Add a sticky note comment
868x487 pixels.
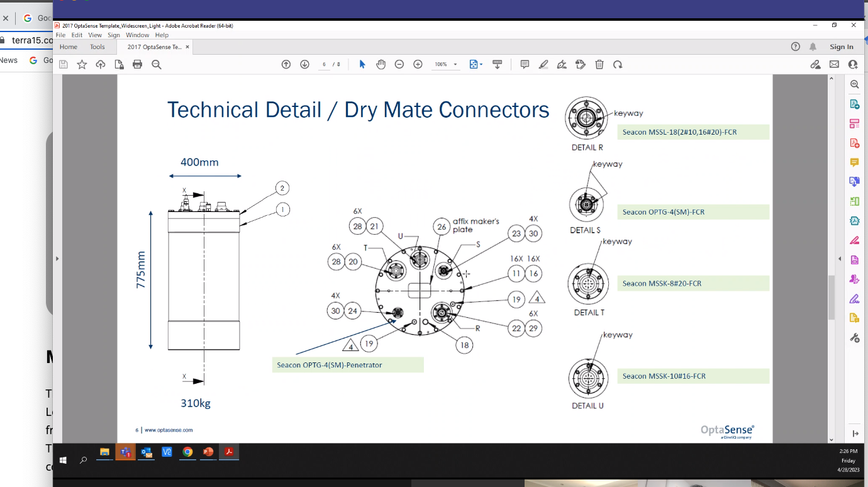(525, 64)
